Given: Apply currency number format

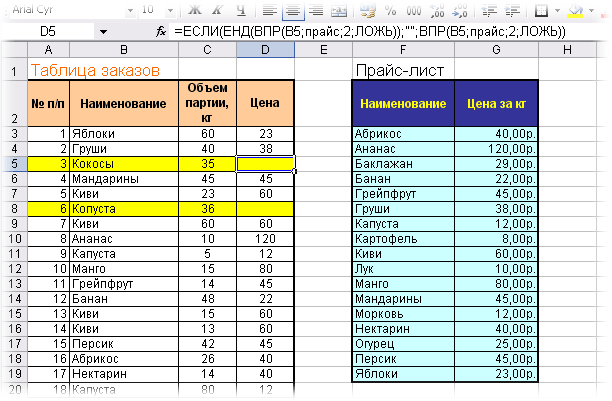Looking at the screenshot, I should point(367,11).
